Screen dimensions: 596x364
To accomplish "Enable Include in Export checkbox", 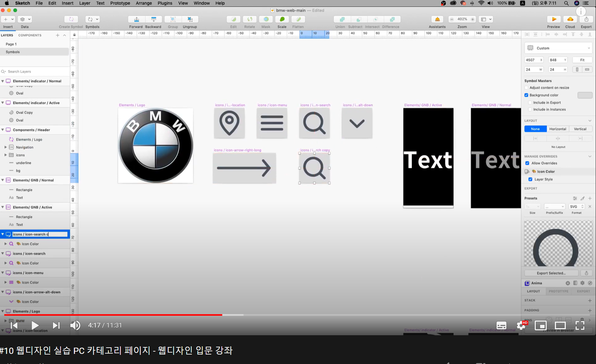I will [x=530, y=103].
